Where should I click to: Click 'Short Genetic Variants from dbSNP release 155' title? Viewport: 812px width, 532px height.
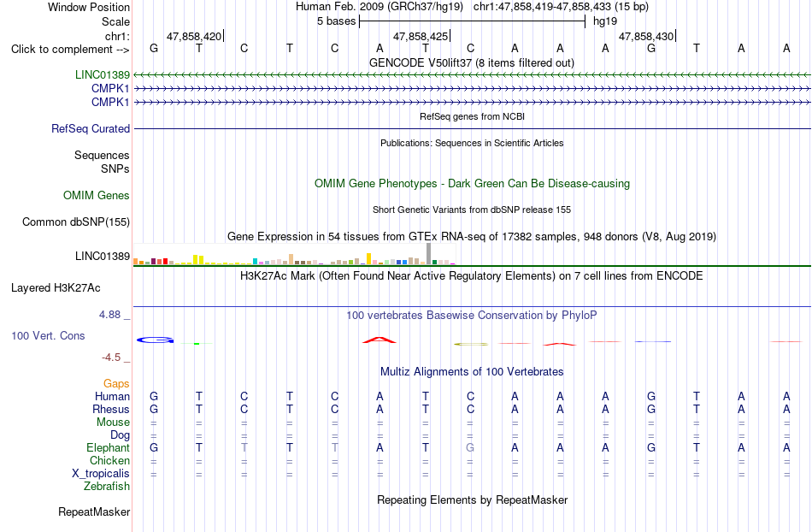[472, 210]
